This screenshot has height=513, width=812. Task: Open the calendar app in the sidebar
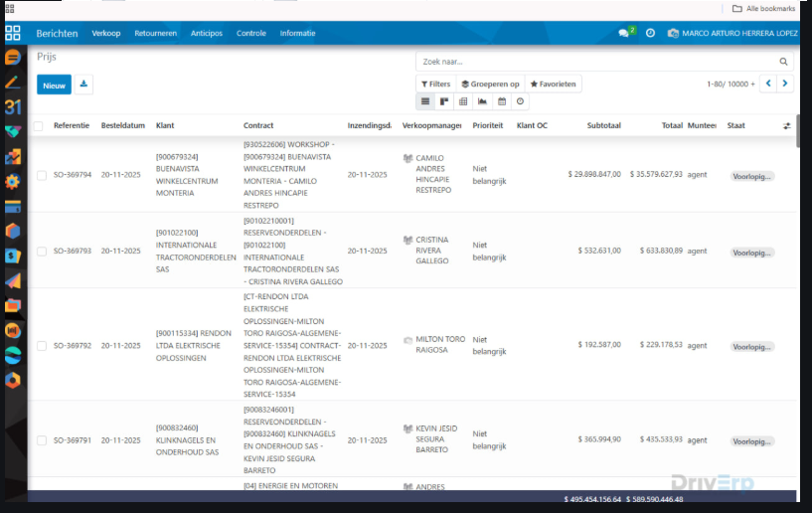tap(13, 107)
